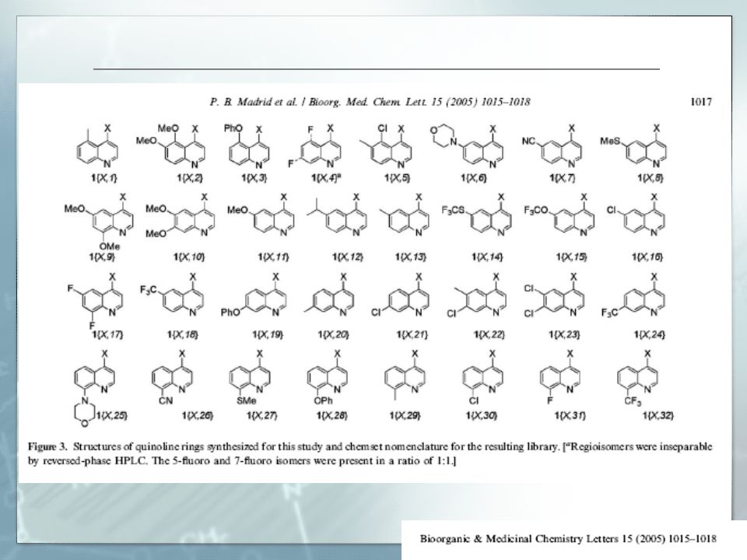Select the structure label 1{X,2}

coord(190,178)
